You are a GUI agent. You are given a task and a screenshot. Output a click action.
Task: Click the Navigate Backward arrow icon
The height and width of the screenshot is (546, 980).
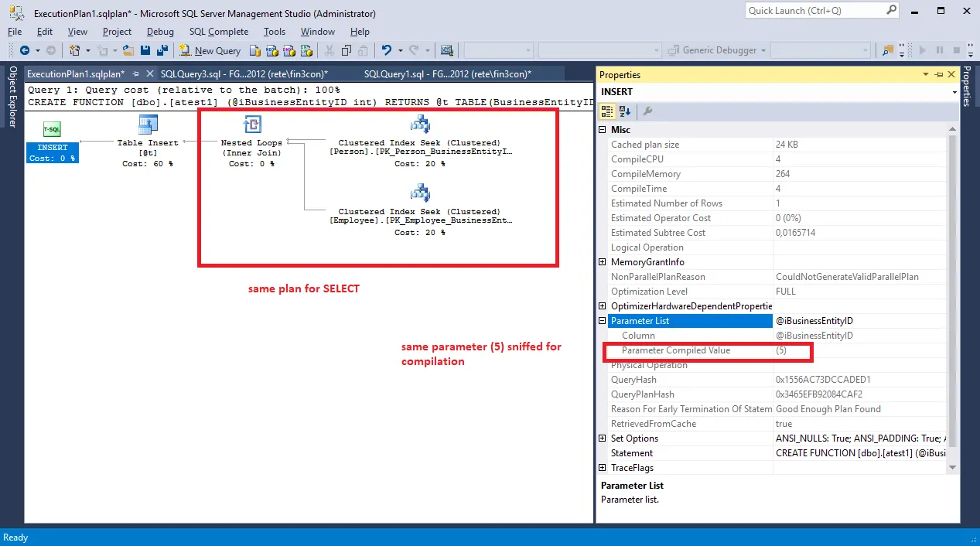(25, 50)
